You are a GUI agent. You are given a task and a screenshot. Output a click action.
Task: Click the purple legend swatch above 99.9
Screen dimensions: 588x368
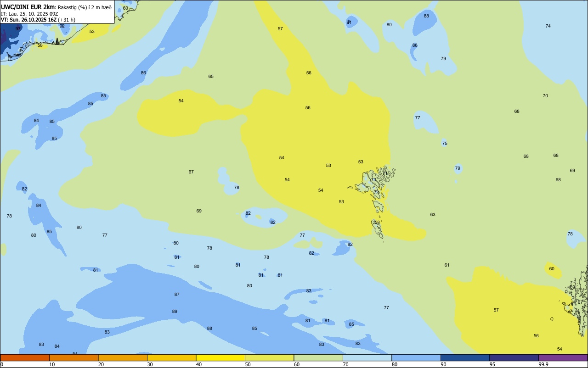point(563,357)
